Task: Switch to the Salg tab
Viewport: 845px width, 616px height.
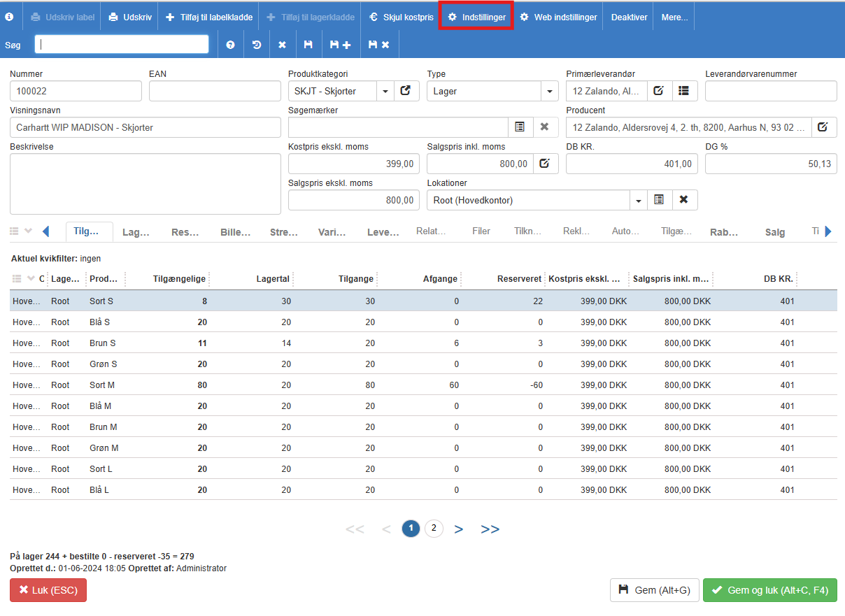Action: [774, 232]
